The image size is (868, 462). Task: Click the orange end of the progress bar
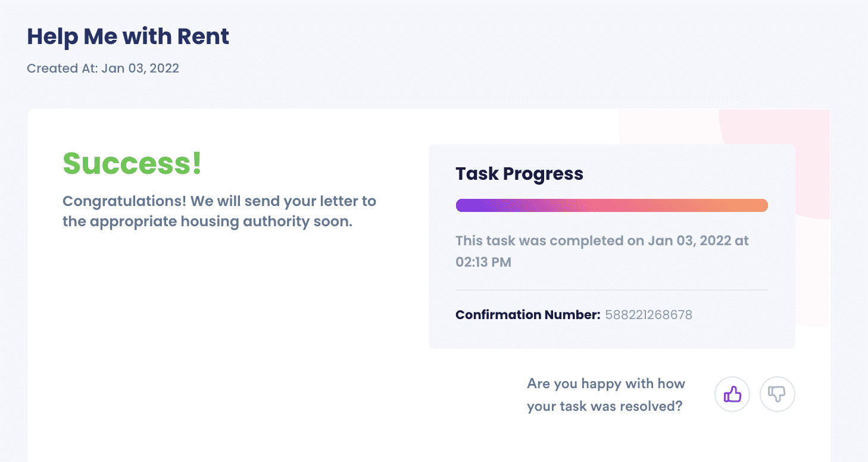coord(753,205)
